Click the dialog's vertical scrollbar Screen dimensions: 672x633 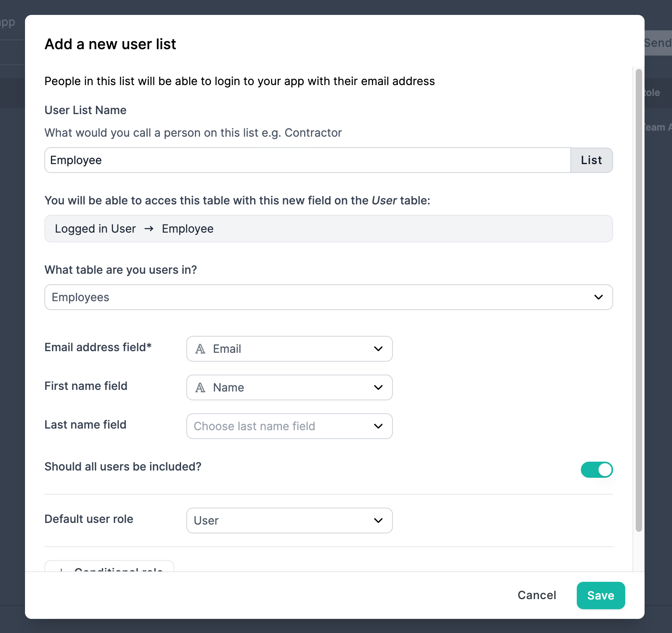click(x=639, y=300)
